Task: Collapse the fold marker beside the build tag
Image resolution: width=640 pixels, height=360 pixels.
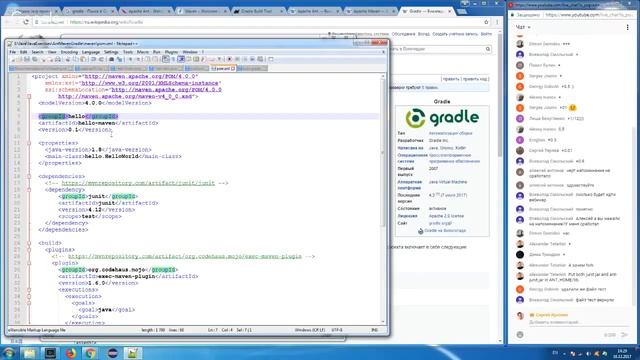Action: pos(29,243)
